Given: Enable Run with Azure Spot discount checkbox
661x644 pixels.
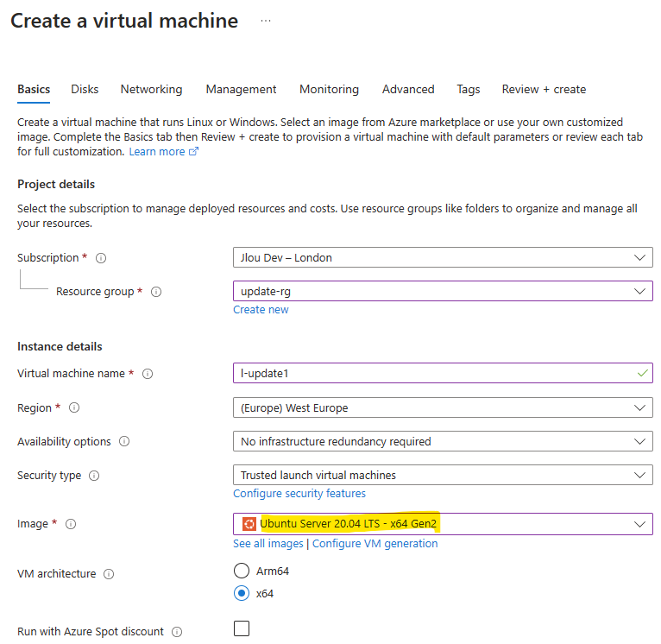Looking at the screenshot, I should pyautogui.click(x=242, y=628).
